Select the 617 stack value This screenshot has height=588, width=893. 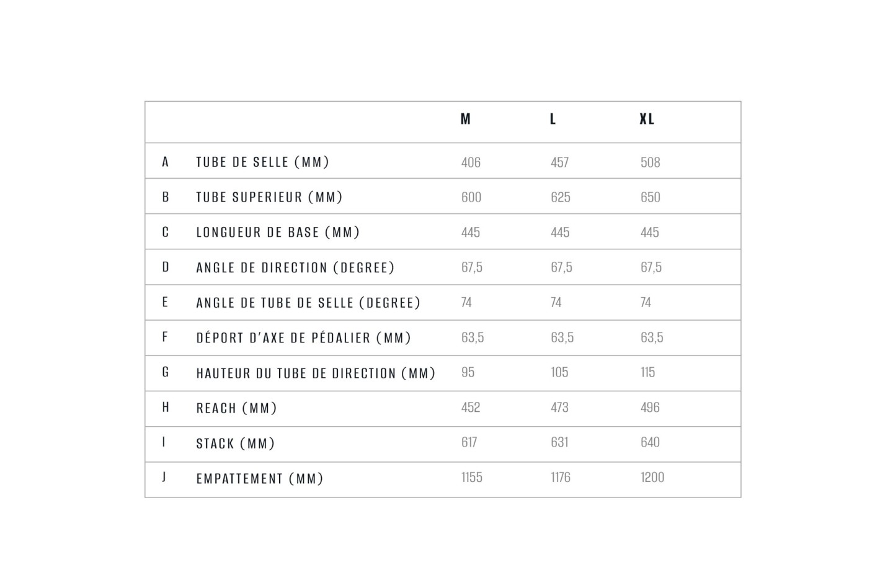tap(469, 442)
